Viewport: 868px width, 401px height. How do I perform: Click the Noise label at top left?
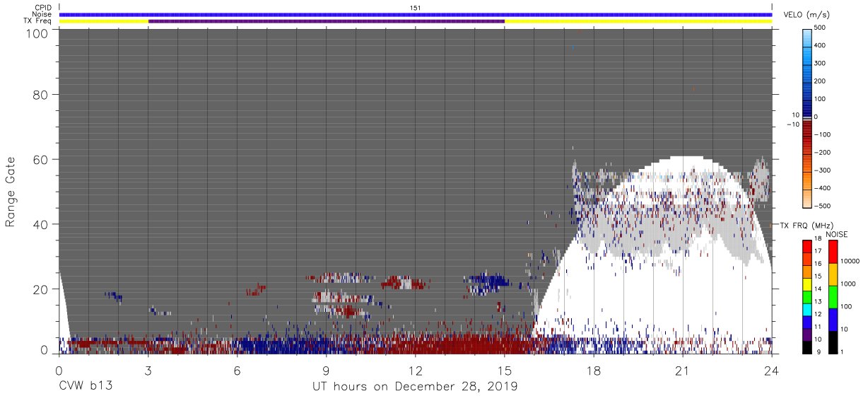[42, 14]
